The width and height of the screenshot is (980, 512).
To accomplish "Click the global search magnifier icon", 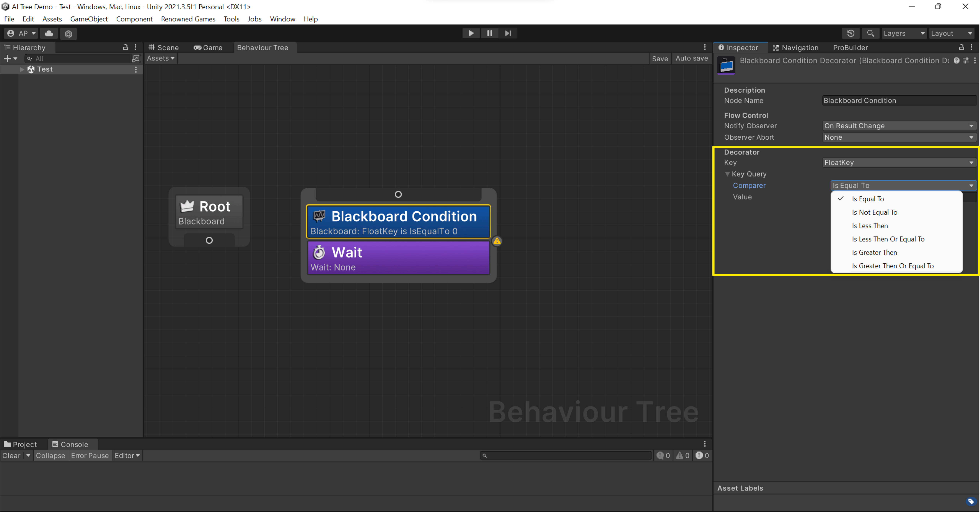I will click(870, 33).
